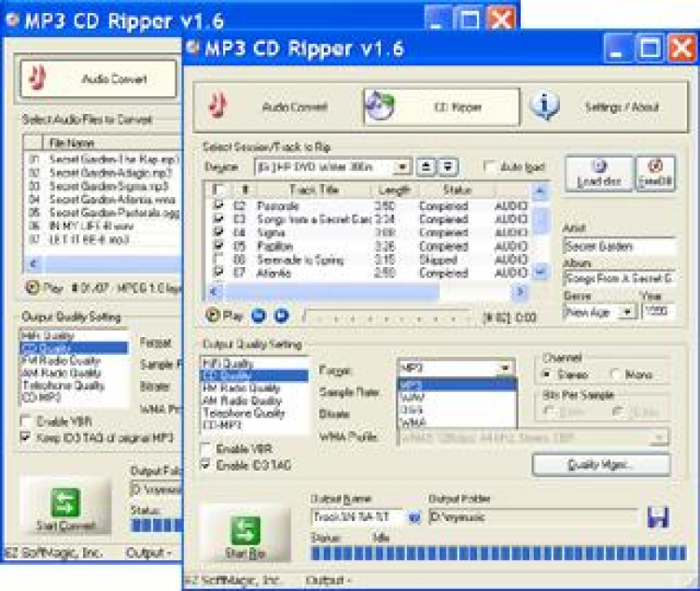Click the Start Rip button
This screenshot has height=591, width=700.
[x=245, y=534]
